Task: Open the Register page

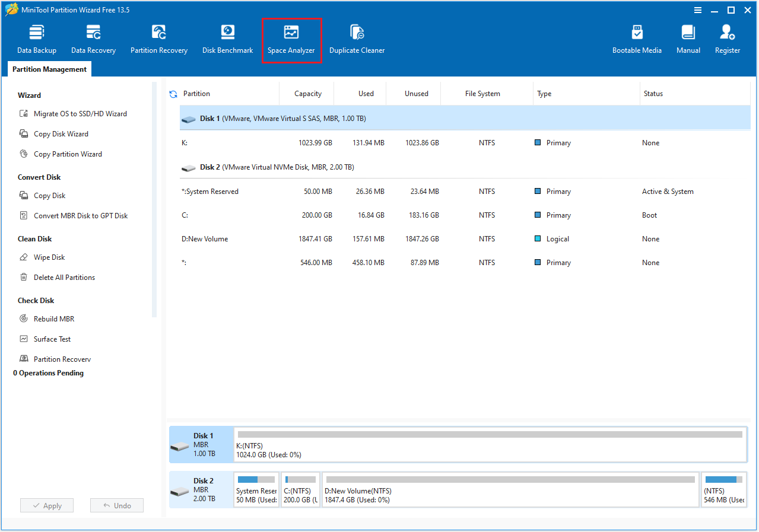Action: tap(727, 38)
